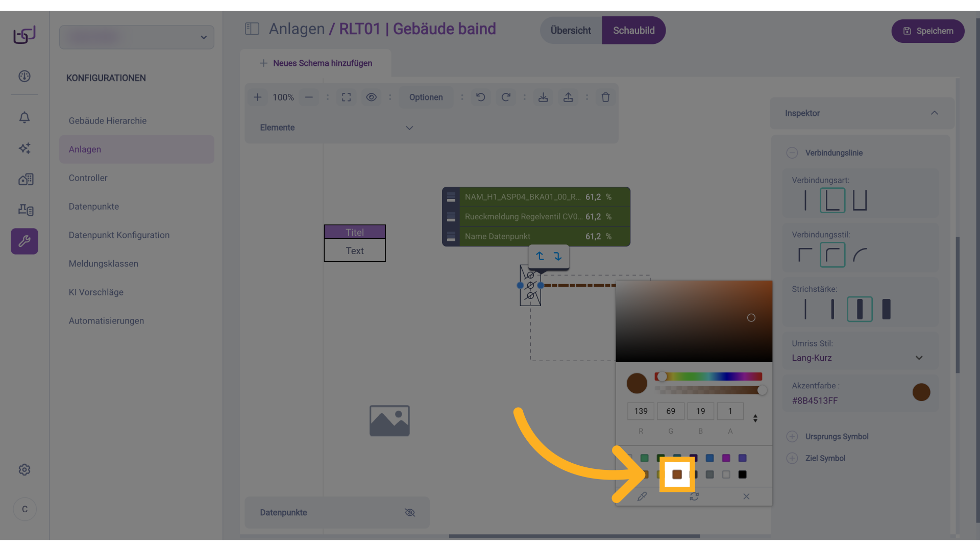Click the fullscreen fit icon
Image resolution: width=980 pixels, height=551 pixels.
(x=346, y=97)
